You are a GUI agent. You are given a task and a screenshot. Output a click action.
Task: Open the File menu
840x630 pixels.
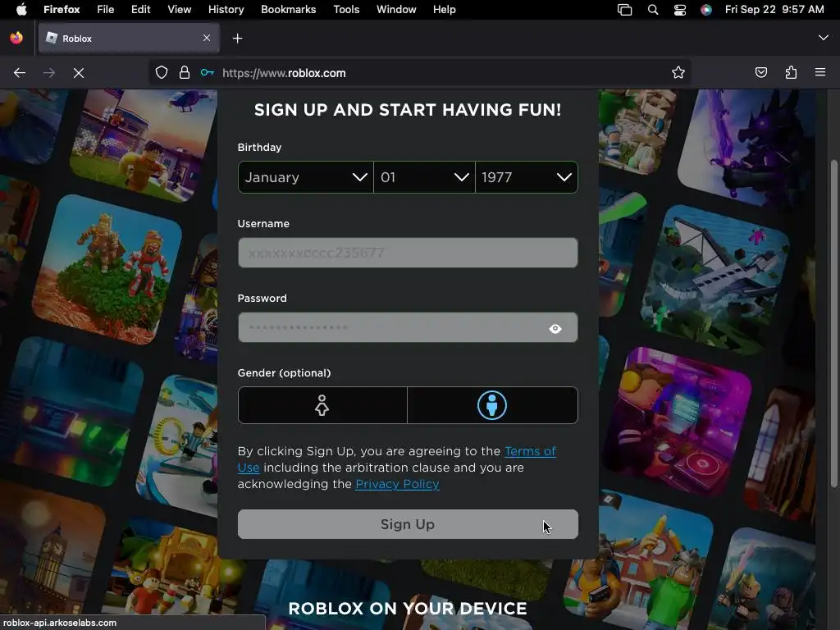point(106,9)
